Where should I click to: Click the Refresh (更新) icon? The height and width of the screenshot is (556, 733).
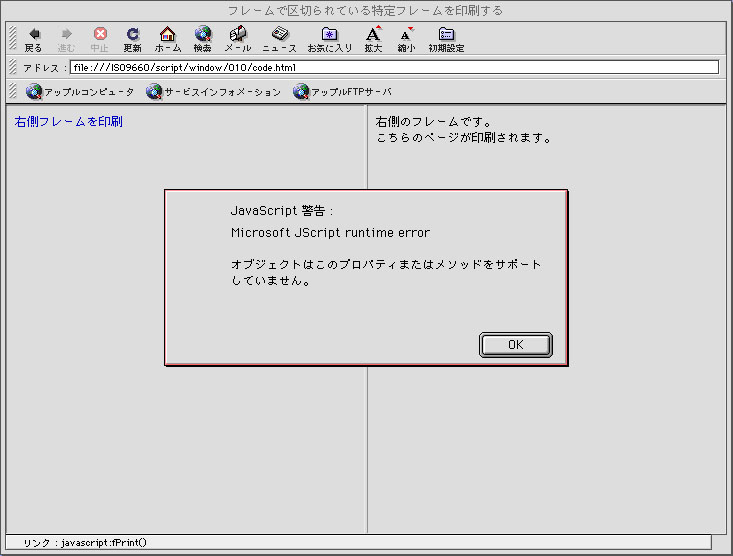tap(133, 34)
